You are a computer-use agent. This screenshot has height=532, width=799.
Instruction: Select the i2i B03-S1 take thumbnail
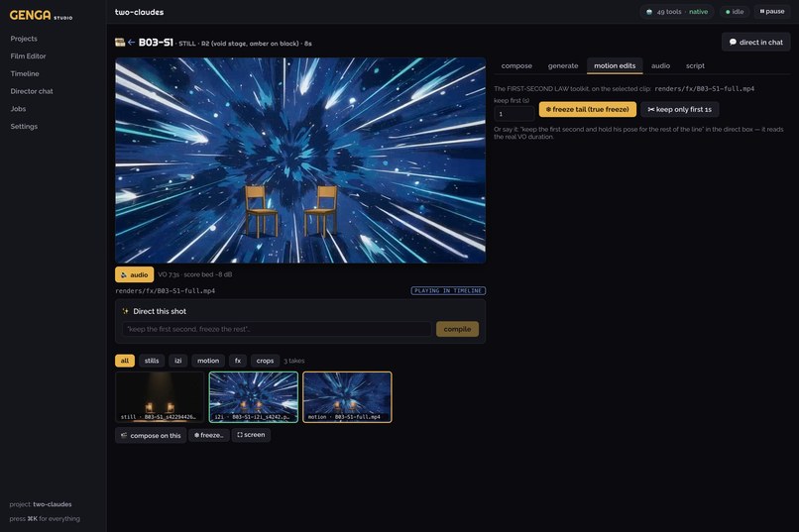click(253, 397)
